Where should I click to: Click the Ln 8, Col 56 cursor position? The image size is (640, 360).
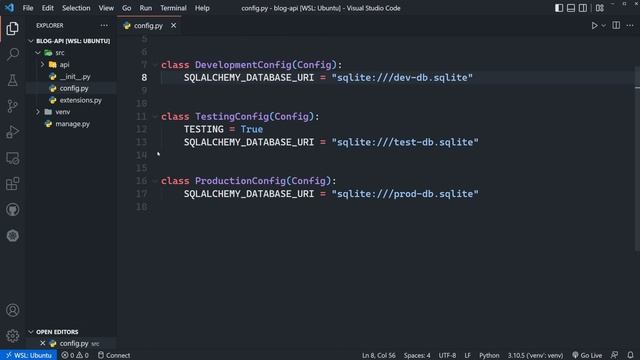[x=378, y=355]
